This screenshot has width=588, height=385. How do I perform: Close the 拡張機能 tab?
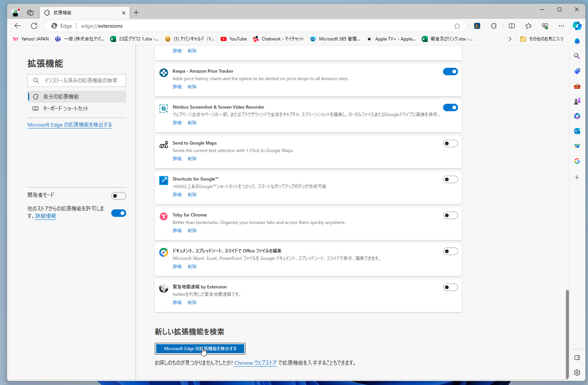124,13
